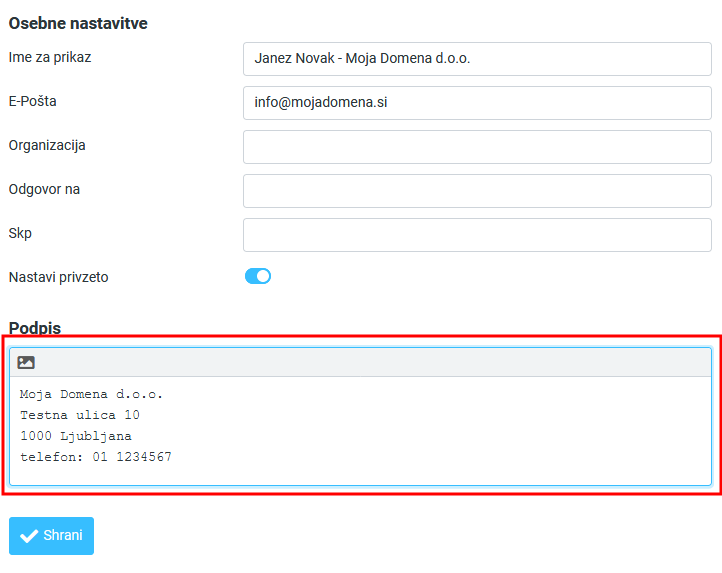Viewport: 722px width, 573px height.
Task: Click the 1000 Ljubljana signature line
Action: tap(76, 436)
